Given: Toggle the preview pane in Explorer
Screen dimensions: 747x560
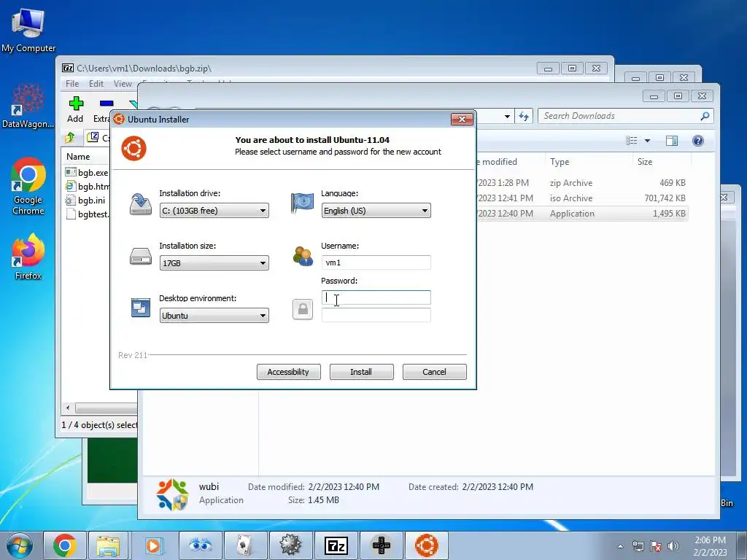Looking at the screenshot, I should click(x=672, y=141).
